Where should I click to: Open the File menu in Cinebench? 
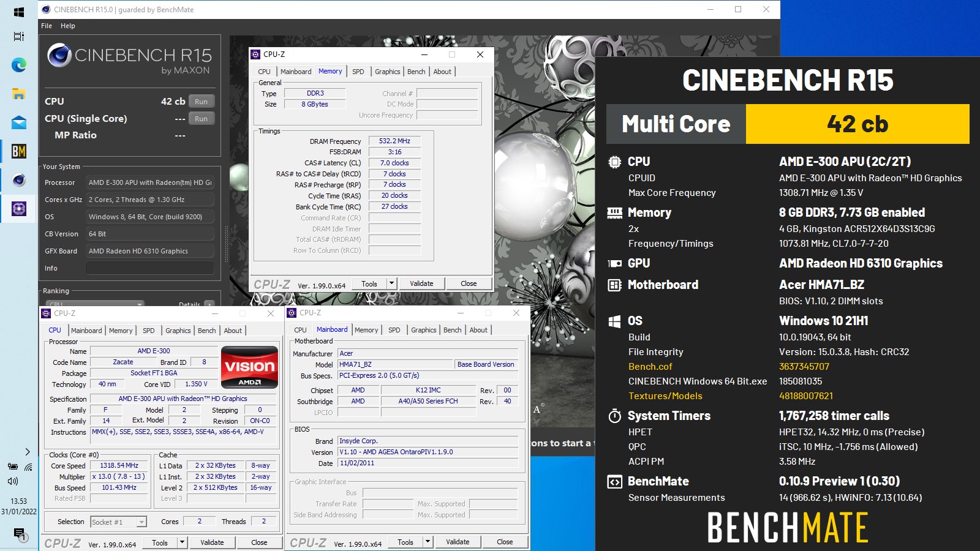(47, 26)
